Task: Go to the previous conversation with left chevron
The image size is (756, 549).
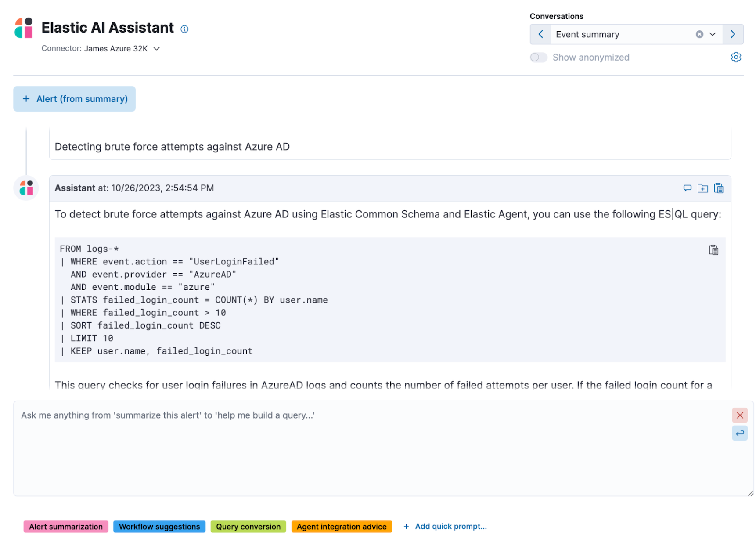Action: pos(540,34)
